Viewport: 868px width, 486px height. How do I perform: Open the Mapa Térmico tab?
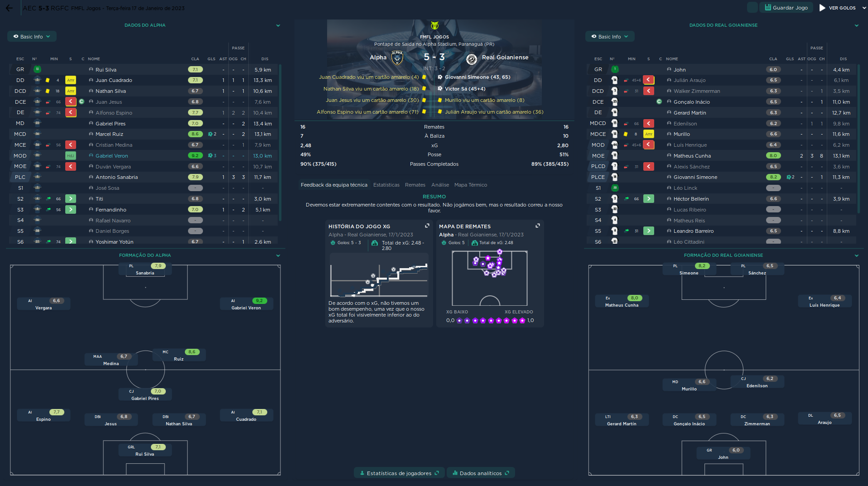pyautogui.click(x=471, y=185)
